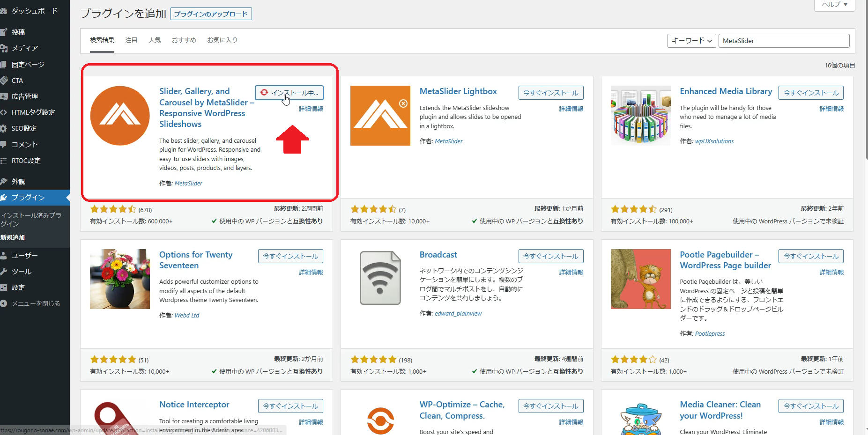Open 詳細情報 for Pootle Pagebuilder
868x435 pixels.
[x=831, y=272]
